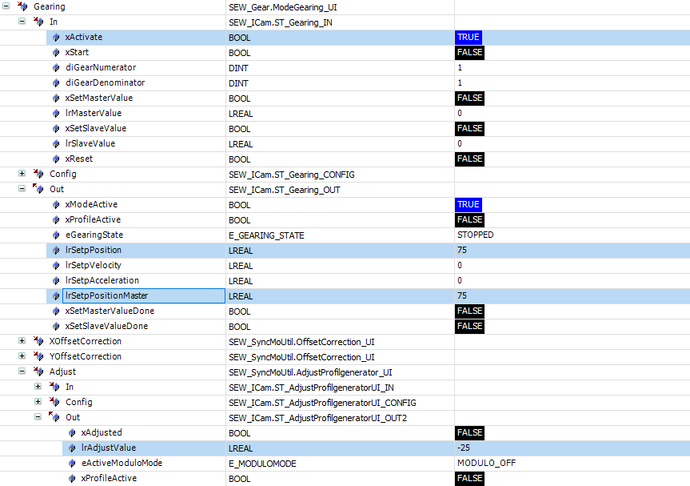Click the icon next to XOffsetCorrection

point(39,341)
